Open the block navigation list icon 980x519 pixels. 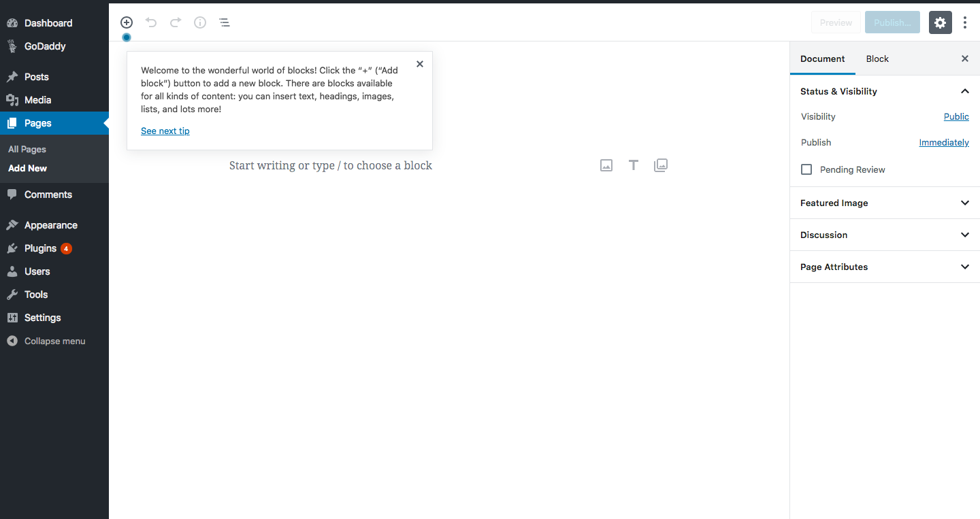[225, 22]
